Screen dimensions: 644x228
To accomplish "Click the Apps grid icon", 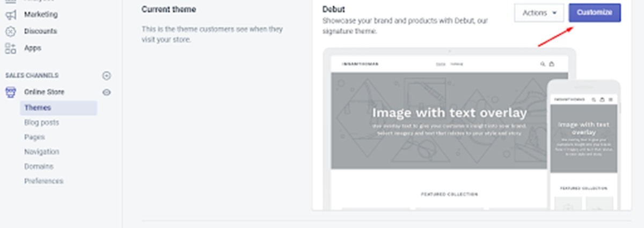I will [11, 48].
